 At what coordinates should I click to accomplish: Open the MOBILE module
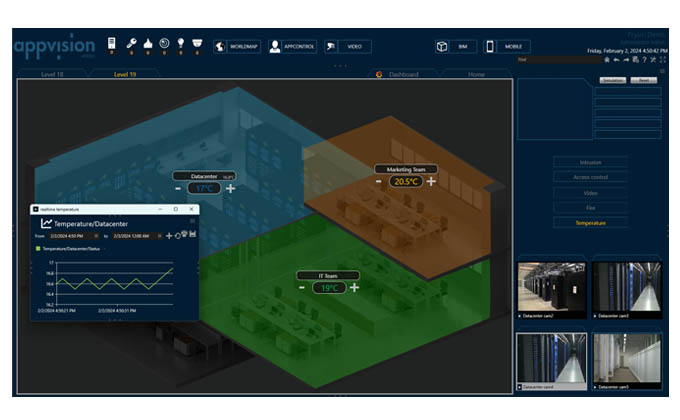(507, 47)
